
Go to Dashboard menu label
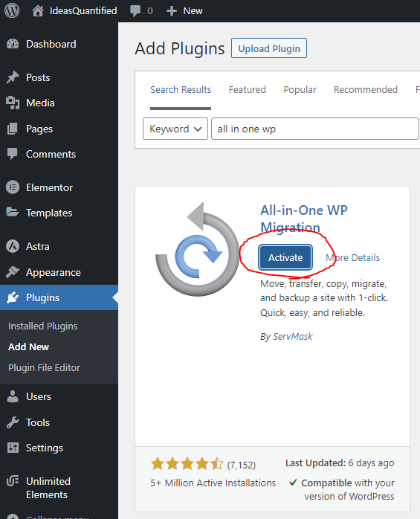51,44
